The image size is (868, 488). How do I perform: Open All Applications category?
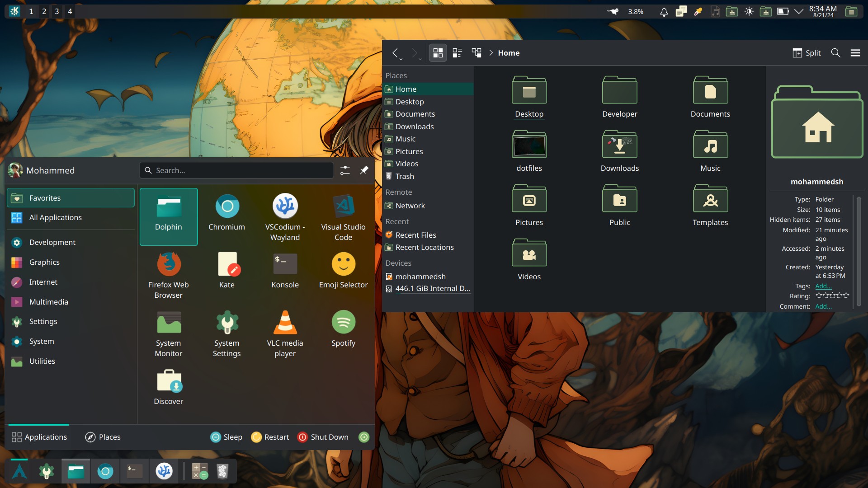[x=56, y=217]
